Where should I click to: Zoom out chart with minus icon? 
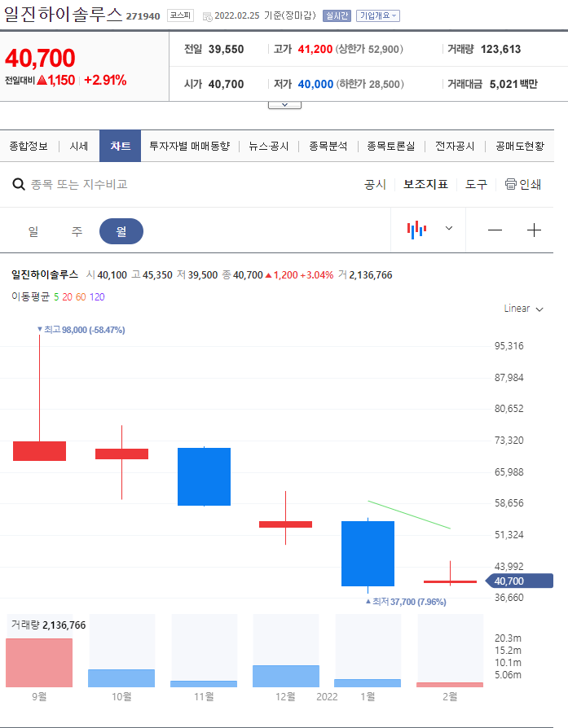[x=495, y=230]
